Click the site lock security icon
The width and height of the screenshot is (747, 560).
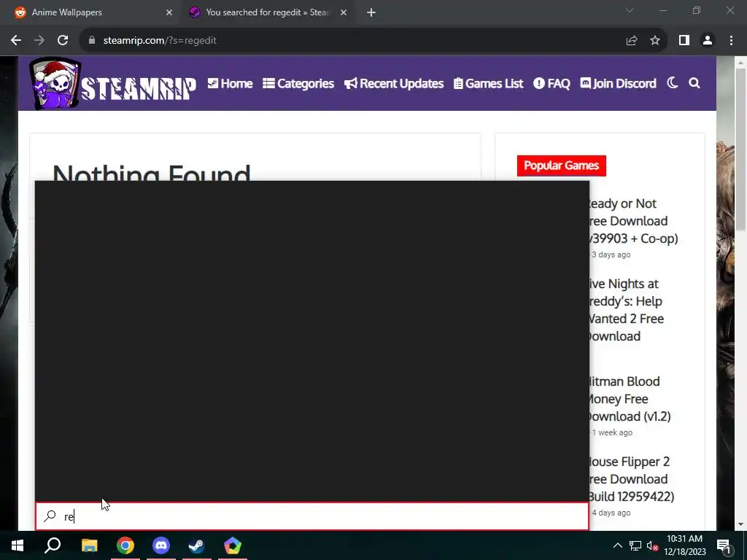click(92, 41)
